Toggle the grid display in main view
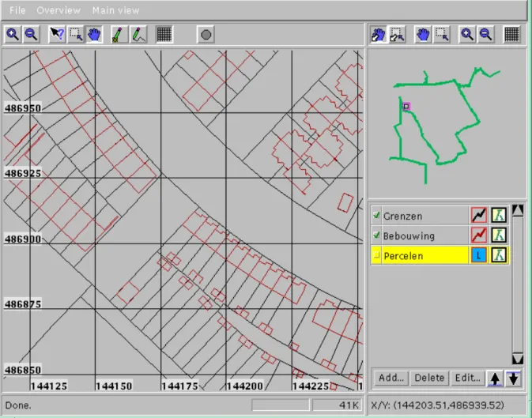This screenshot has width=532, height=418. (x=164, y=34)
